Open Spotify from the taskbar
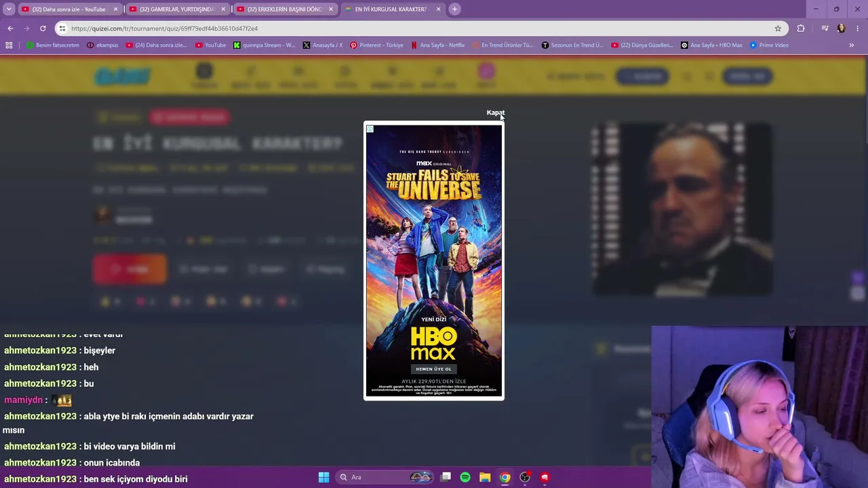The height and width of the screenshot is (488, 868). pos(465,477)
